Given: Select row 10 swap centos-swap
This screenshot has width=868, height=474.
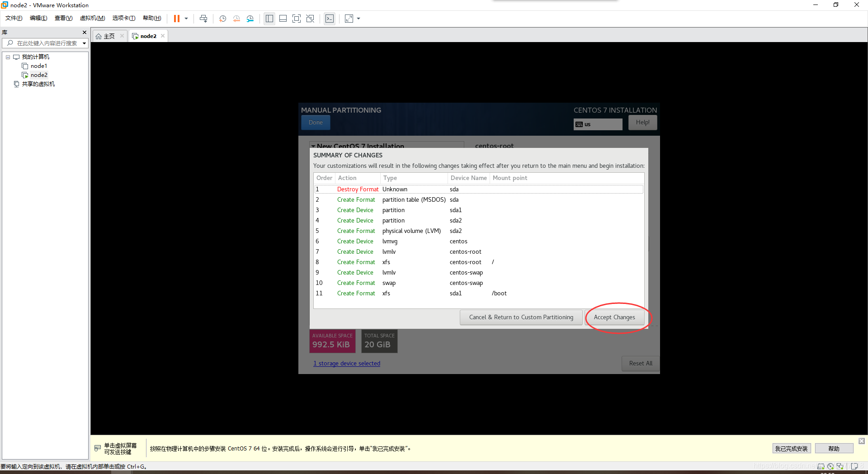Looking at the screenshot, I should [479, 283].
